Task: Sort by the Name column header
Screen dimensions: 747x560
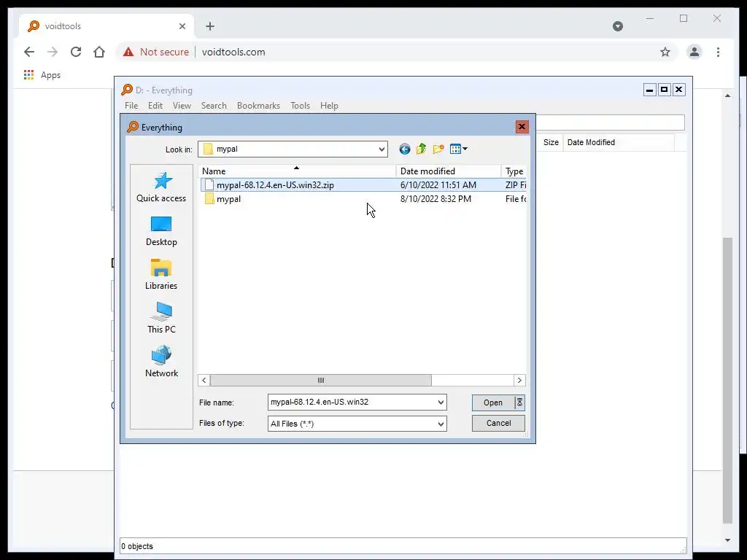Action: (297, 171)
